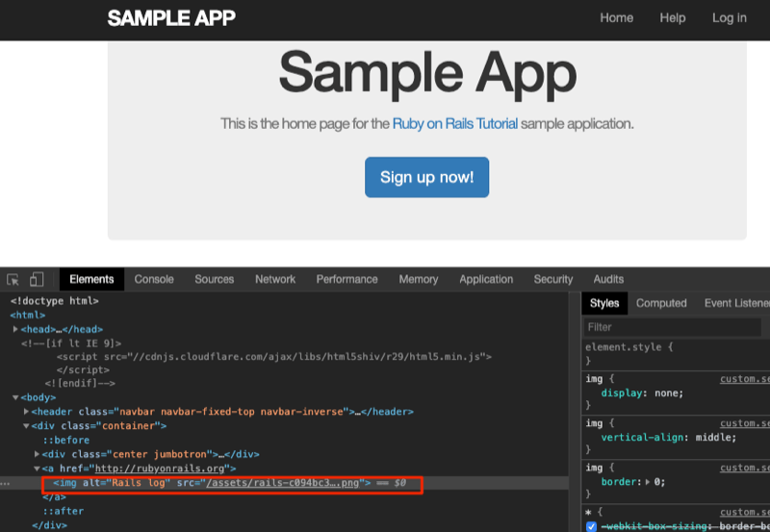
Task: Collapse the div container element node
Action: point(26,426)
